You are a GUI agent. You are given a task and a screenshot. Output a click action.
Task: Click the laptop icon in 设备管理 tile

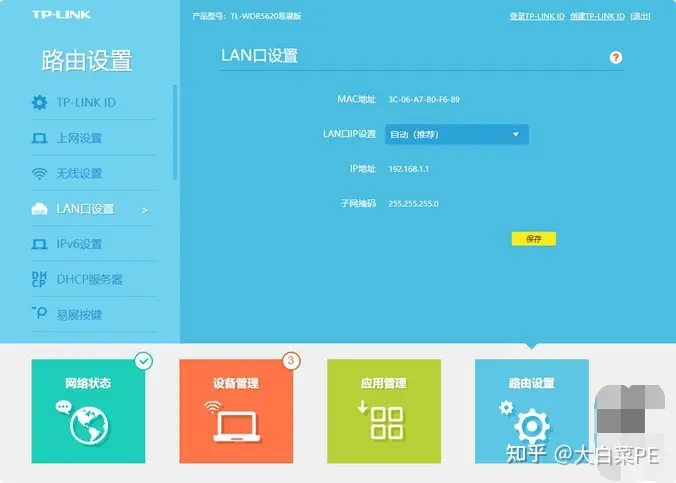[237, 427]
